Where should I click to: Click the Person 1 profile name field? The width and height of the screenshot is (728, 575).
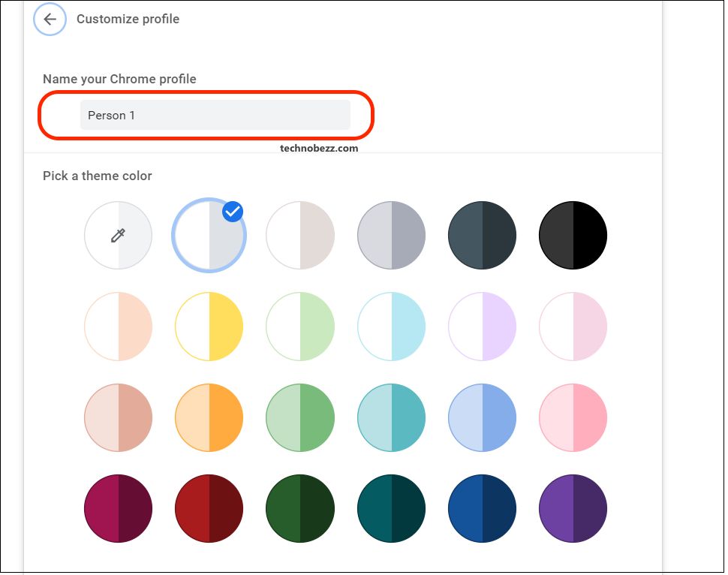215,115
